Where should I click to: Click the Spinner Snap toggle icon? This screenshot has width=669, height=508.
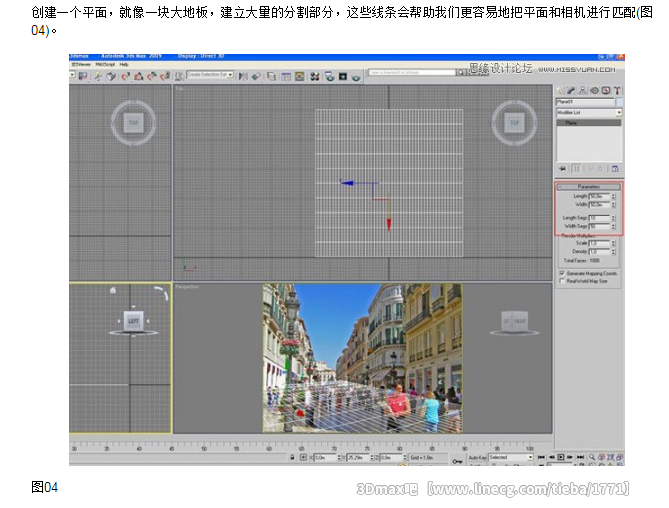point(165,76)
